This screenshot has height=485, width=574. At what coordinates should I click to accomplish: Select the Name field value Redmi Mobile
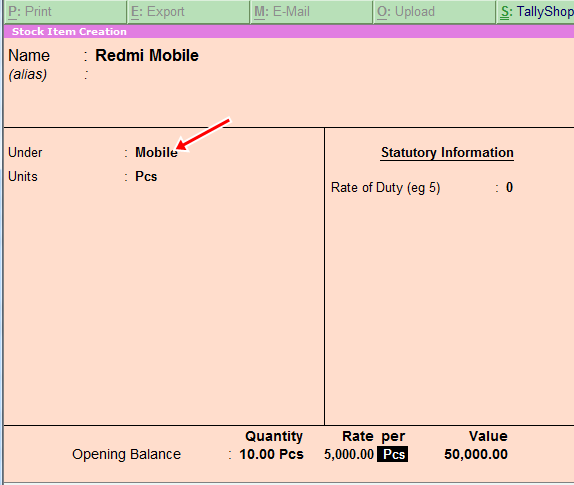coord(147,56)
